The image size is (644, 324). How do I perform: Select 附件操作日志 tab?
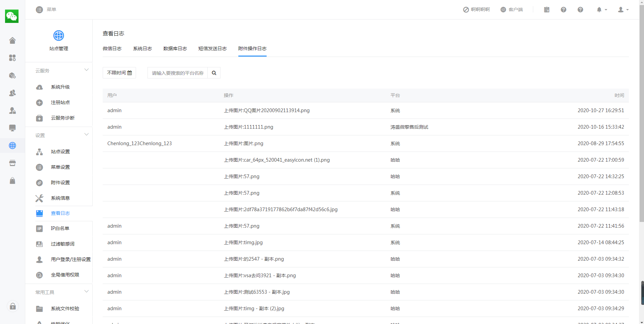coord(252,48)
